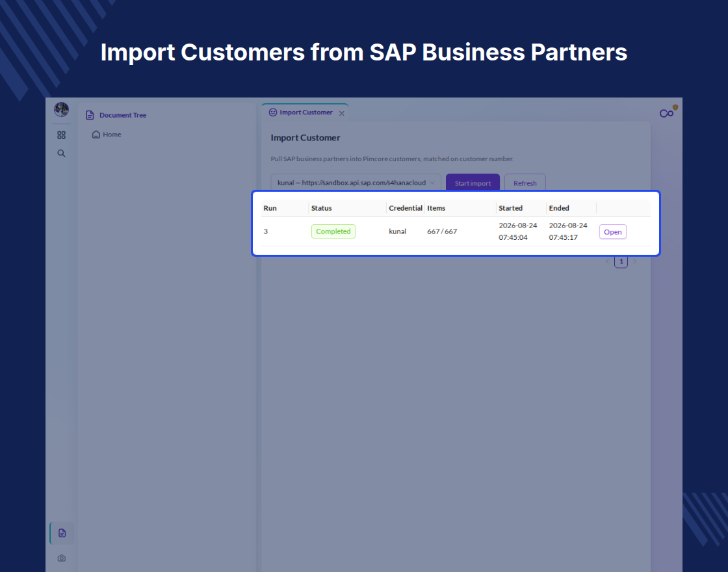This screenshot has width=728, height=572.
Task: Open the dashboard grid icon in sidebar
Action: click(x=61, y=135)
